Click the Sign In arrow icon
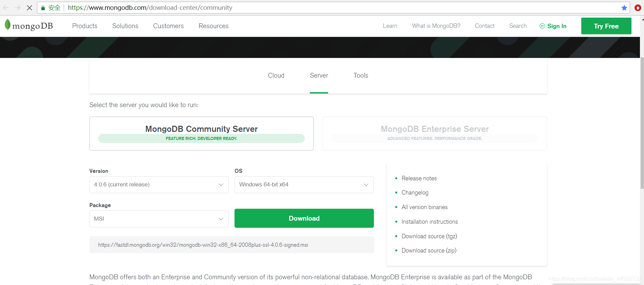This screenshot has width=644, height=285. click(x=542, y=26)
